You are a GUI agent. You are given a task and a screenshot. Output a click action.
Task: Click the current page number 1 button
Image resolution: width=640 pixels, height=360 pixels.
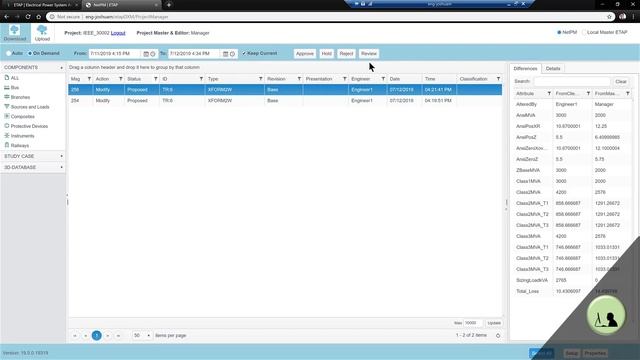point(97,336)
